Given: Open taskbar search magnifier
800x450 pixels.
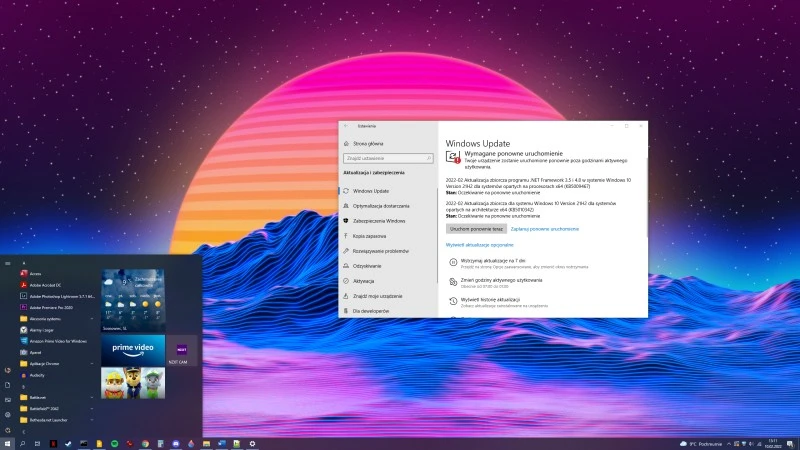Looking at the screenshot, I should pyautogui.click(x=22, y=444).
